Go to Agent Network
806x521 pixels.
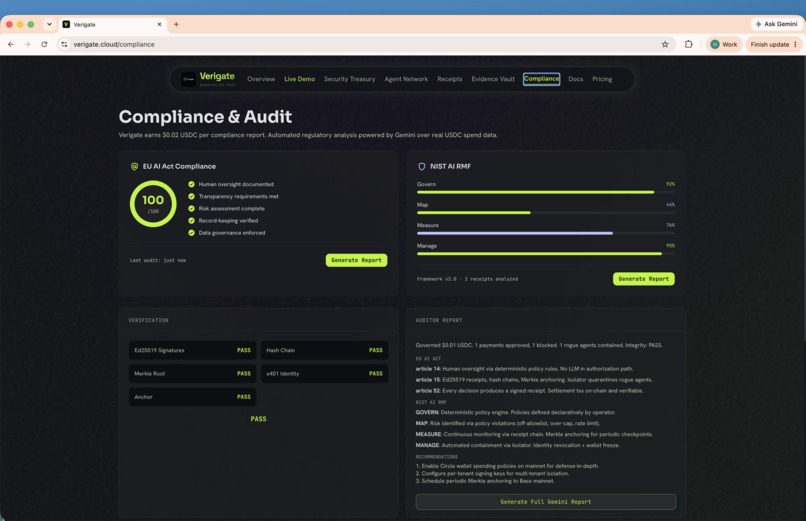point(406,79)
